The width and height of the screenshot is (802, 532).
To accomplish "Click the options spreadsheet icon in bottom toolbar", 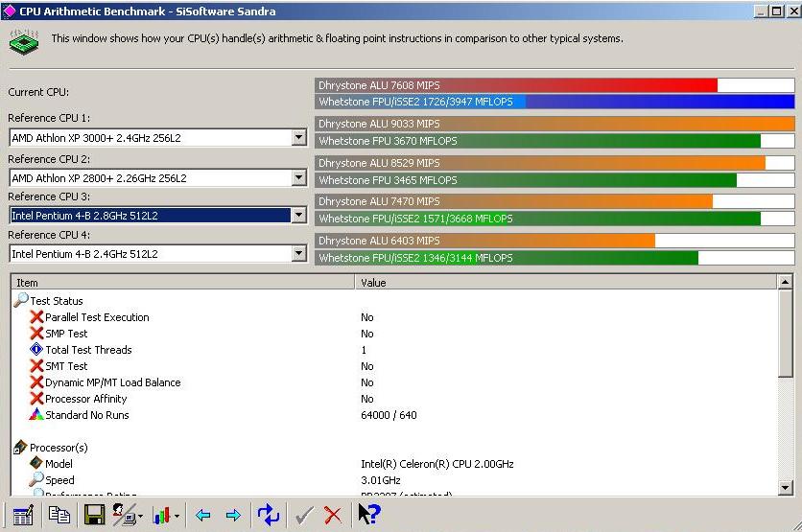I will [23, 515].
